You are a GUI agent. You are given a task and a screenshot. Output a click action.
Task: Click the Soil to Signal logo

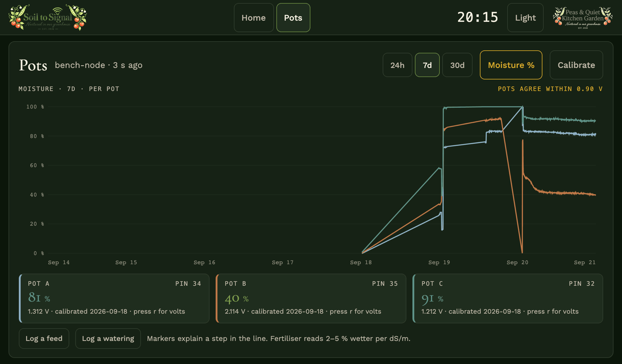[x=48, y=18]
